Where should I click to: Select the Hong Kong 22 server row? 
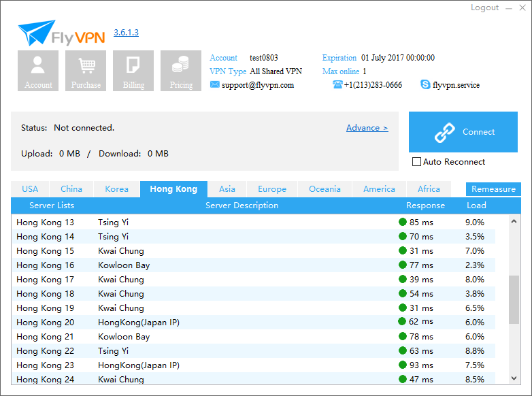point(253,350)
